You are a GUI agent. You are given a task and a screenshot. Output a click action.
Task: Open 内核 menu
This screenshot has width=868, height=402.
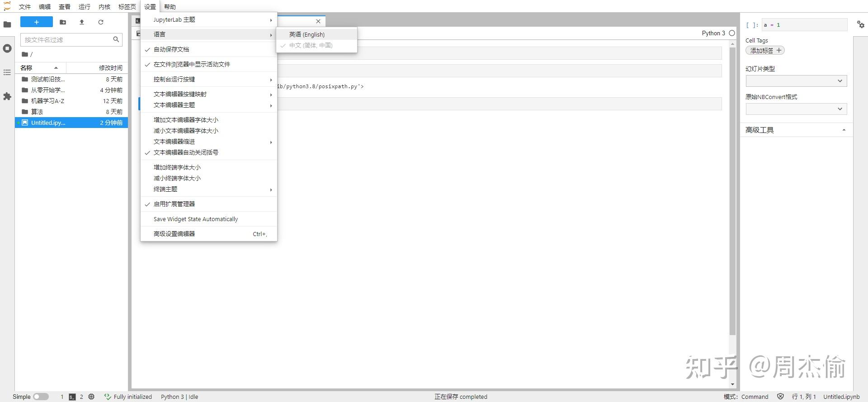click(x=104, y=6)
